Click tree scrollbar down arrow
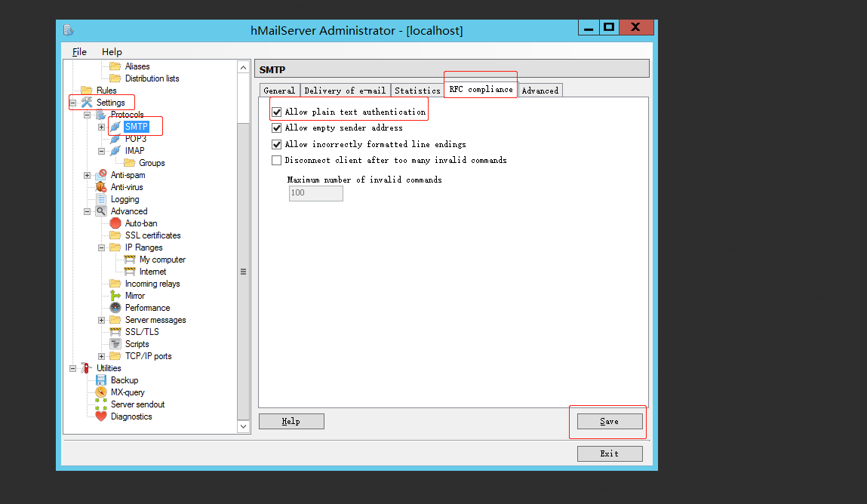 coord(243,426)
